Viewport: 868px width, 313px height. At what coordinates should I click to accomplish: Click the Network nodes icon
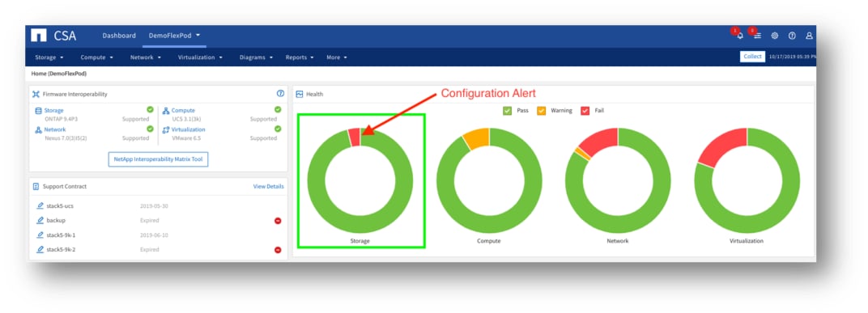coord(38,130)
